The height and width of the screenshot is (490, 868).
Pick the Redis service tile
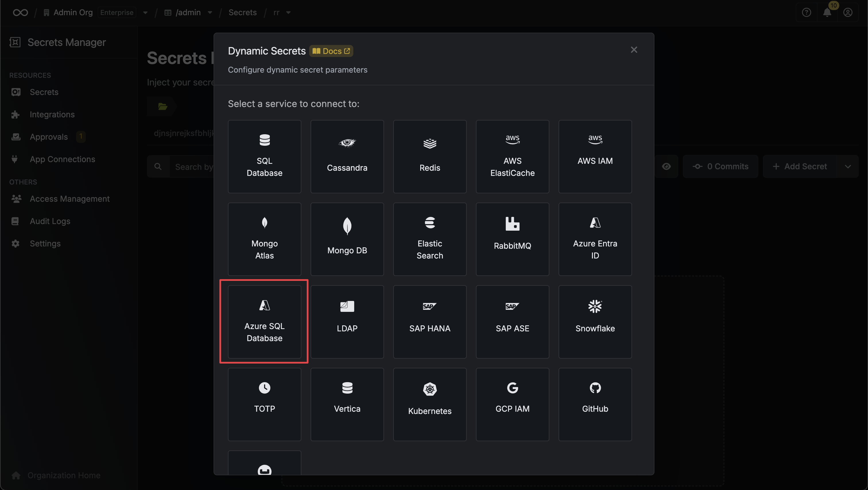(430, 157)
